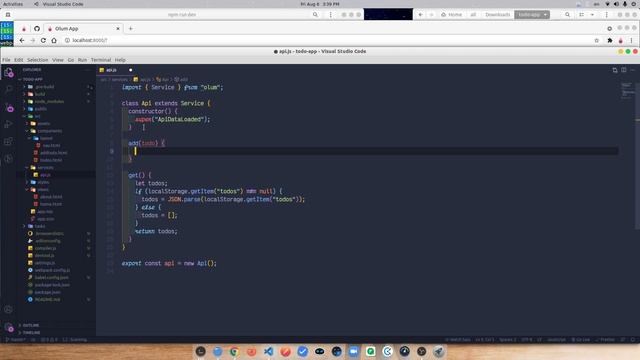Click Downloads in file manager path bar
The image size is (640, 360).
(498, 15)
